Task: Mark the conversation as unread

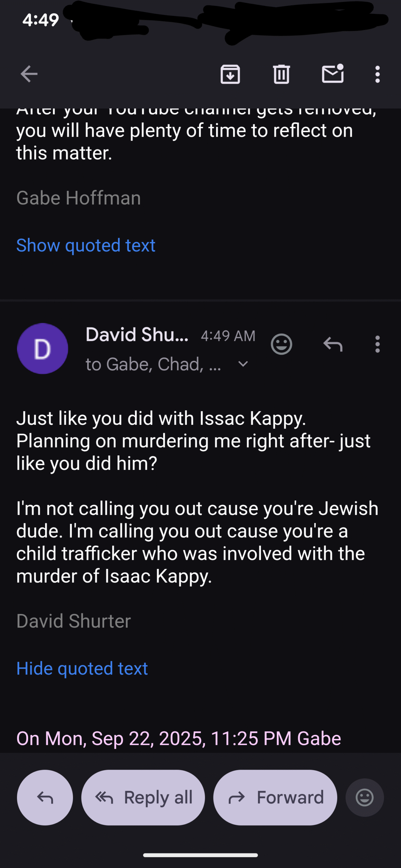Action: (332, 74)
